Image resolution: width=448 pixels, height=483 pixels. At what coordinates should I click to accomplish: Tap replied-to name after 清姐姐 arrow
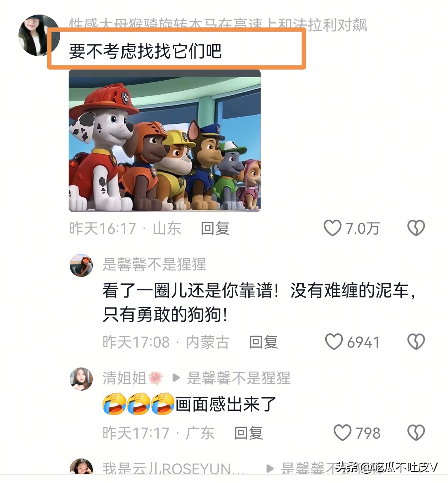[239, 378]
